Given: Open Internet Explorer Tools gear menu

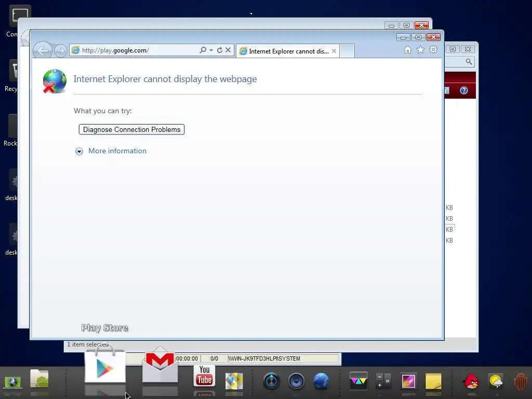Looking at the screenshot, I should [433, 50].
